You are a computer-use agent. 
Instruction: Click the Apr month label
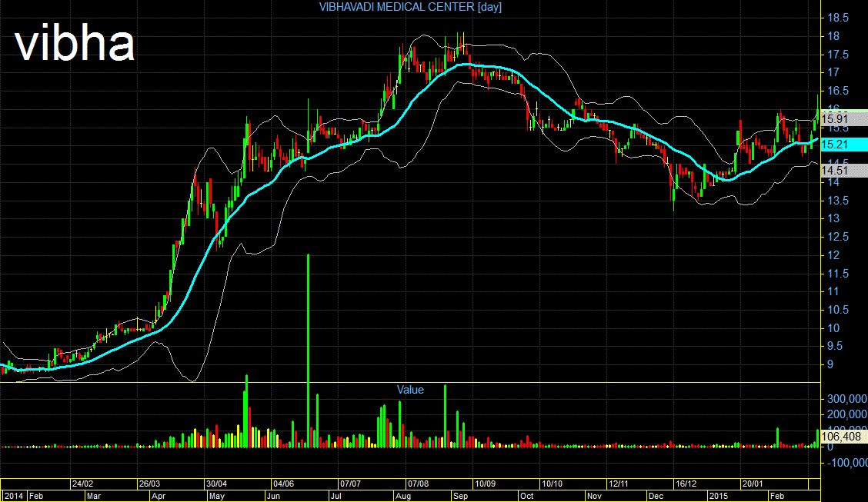pyautogui.click(x=159, y=496)
